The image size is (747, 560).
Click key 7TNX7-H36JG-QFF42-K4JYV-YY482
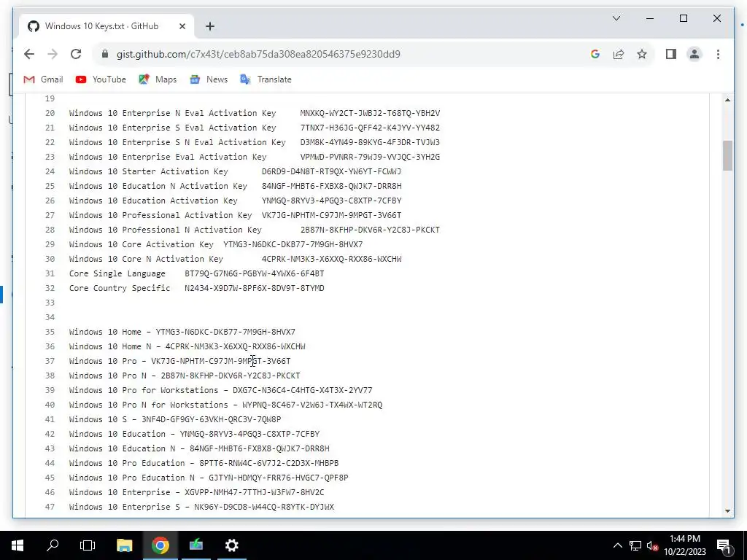coord(370,128)
